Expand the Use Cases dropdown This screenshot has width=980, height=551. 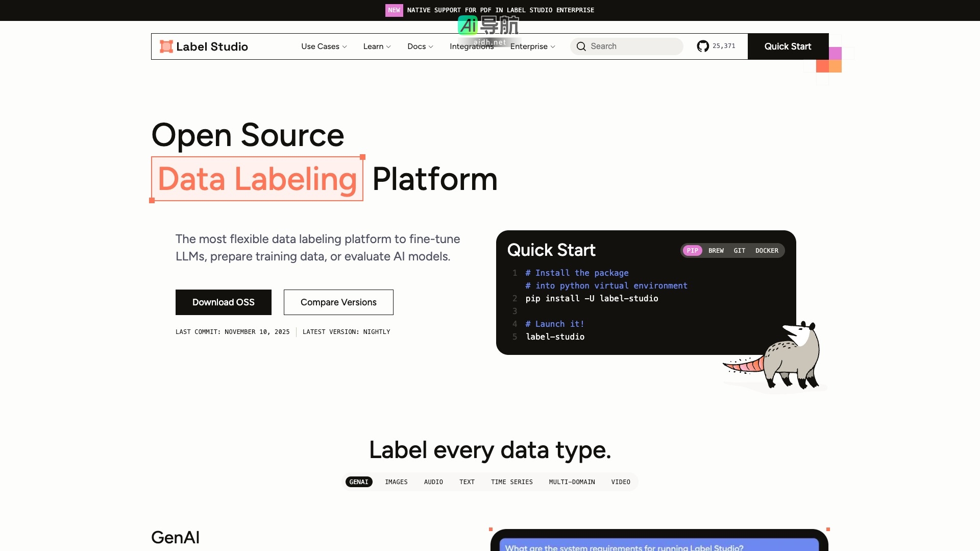tap(324, 46)
